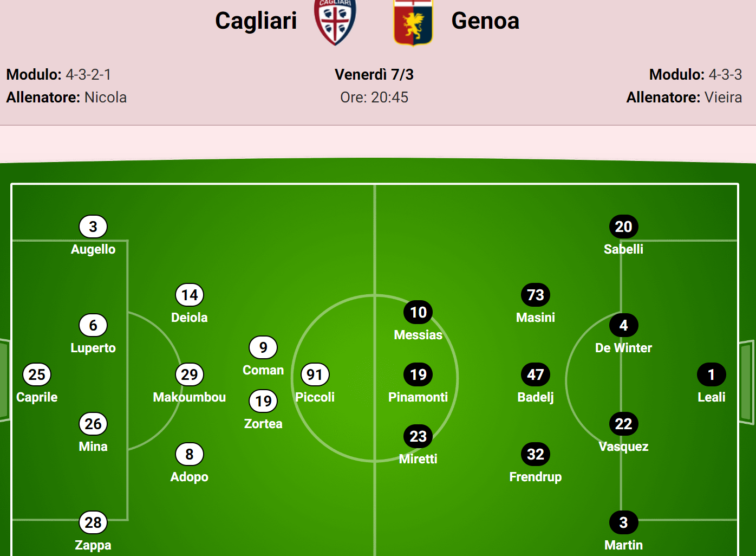Select the Luperto player label

93,348
